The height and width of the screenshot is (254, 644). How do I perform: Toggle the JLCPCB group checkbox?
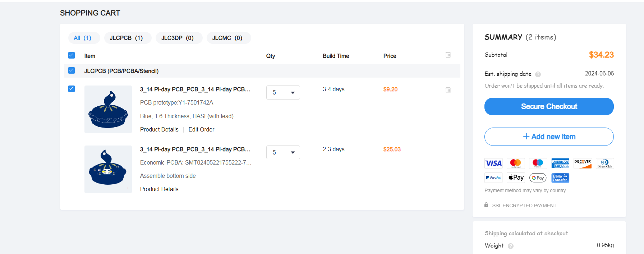click(x=72, y=70)
